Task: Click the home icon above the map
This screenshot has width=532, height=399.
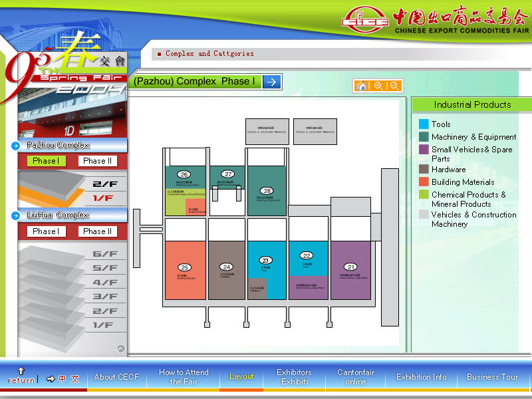Action: click(x=361, y=86)
